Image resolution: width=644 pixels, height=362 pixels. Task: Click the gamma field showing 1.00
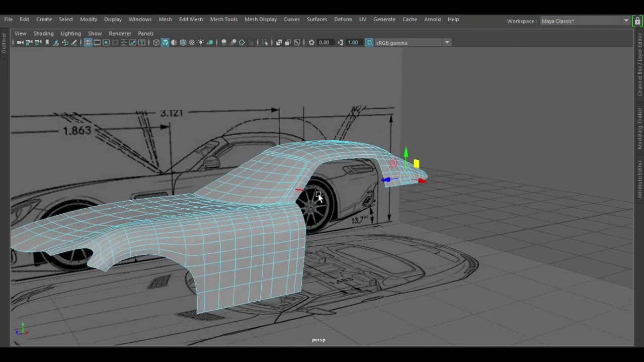(x=353, y=43)
